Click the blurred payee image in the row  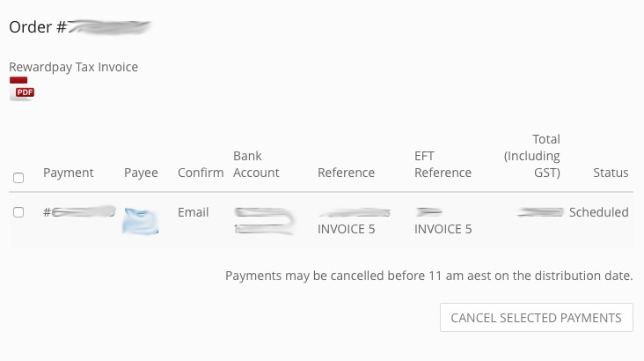(141, 220)
